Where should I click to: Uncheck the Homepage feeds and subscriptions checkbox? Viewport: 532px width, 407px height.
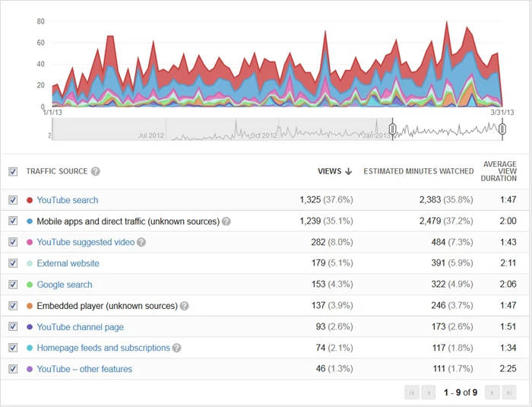coord(13,348)
